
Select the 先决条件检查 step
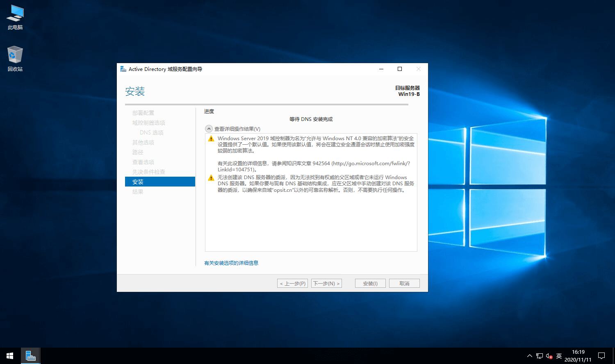(149, 172)
